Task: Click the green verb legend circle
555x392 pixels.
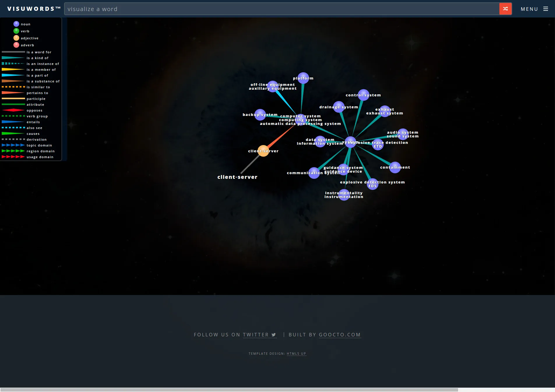Action: (16, 31)
